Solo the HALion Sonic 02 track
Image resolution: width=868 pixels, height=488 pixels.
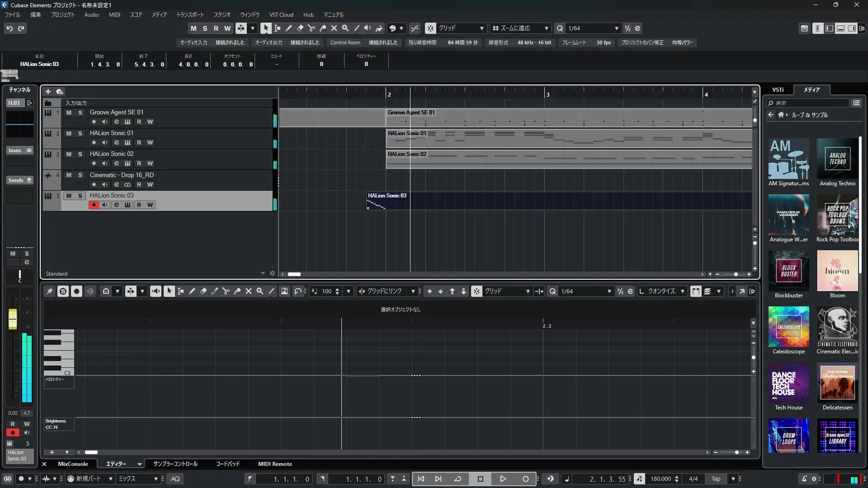[80, 154]
